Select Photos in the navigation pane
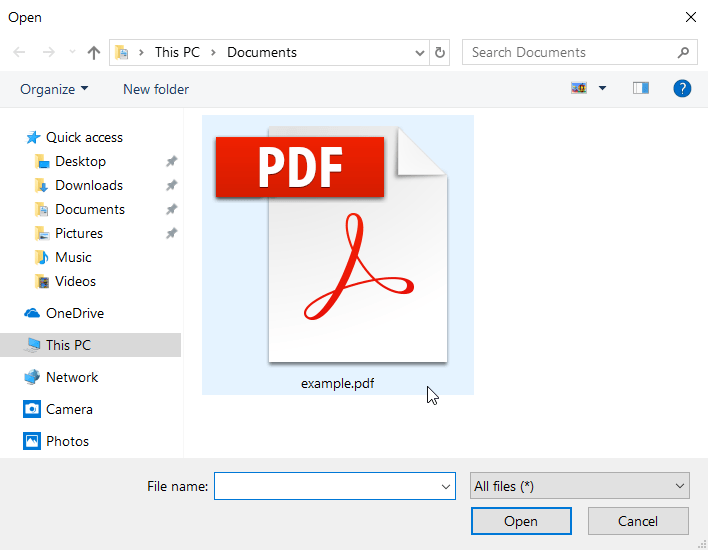Viewport: 708px width, 550px height. 67,441
